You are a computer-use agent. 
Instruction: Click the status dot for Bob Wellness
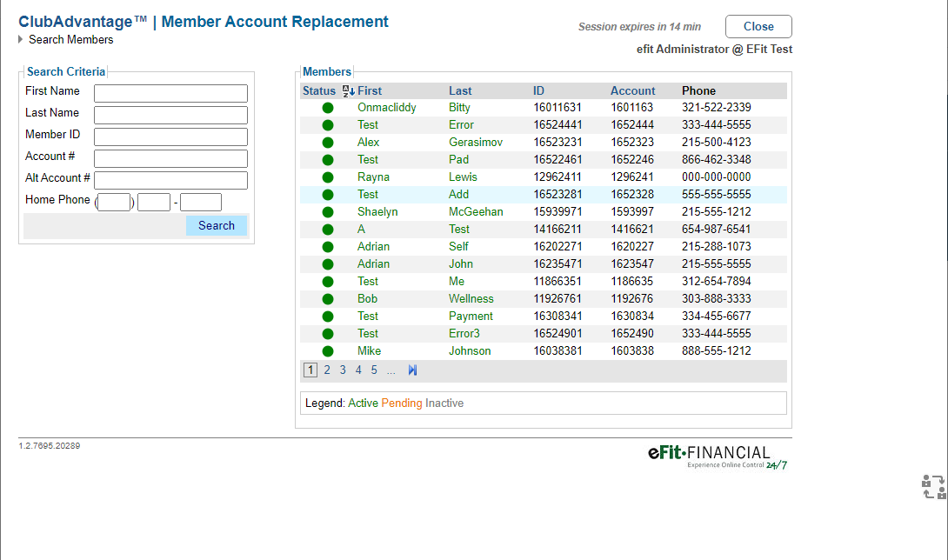328,299
